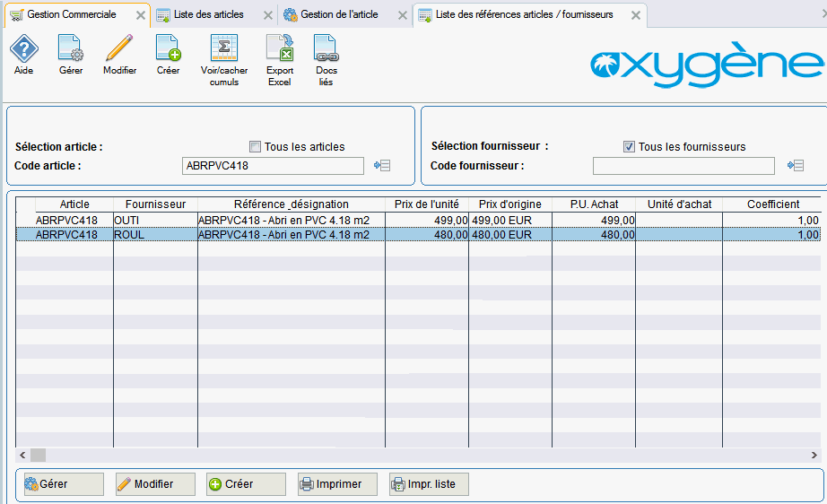827x504 pixels.
Task: Click the Aide help icon
Action: point(23,49)
